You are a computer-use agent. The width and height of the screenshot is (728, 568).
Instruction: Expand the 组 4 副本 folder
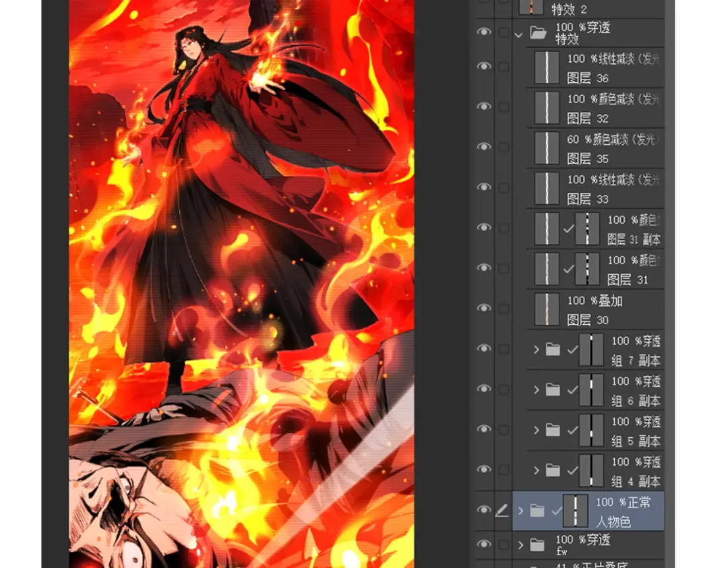pyautogui.click(x=537, y=470)
